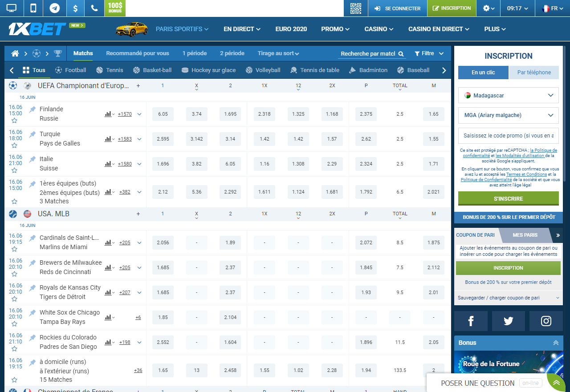
Task: Favorite the Rockies du Colorado star
Action: click(x=14, y=349)
